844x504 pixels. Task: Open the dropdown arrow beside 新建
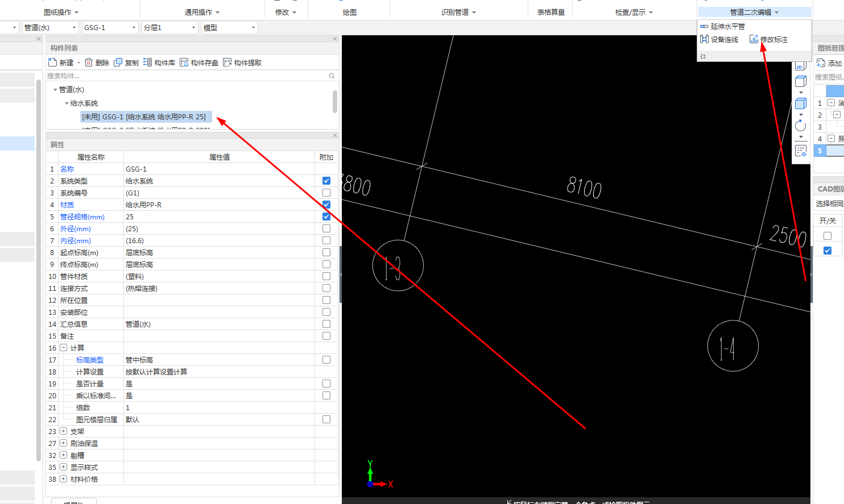tap(78, 63)
